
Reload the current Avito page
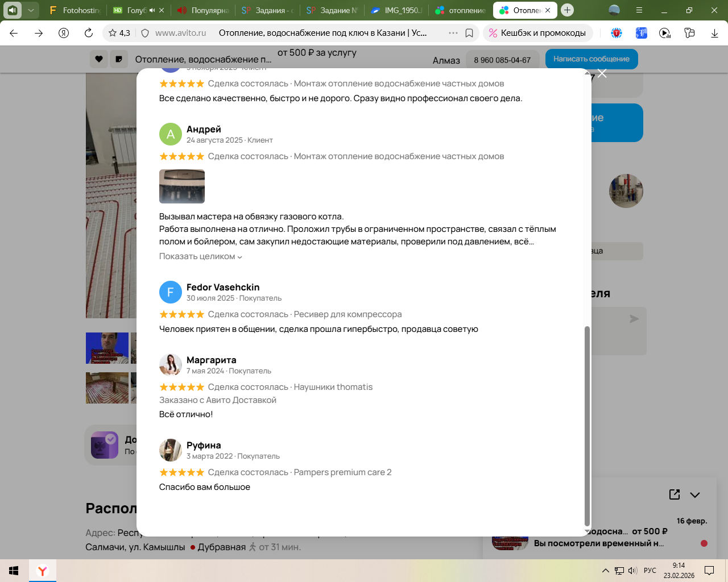pos(89,33)
